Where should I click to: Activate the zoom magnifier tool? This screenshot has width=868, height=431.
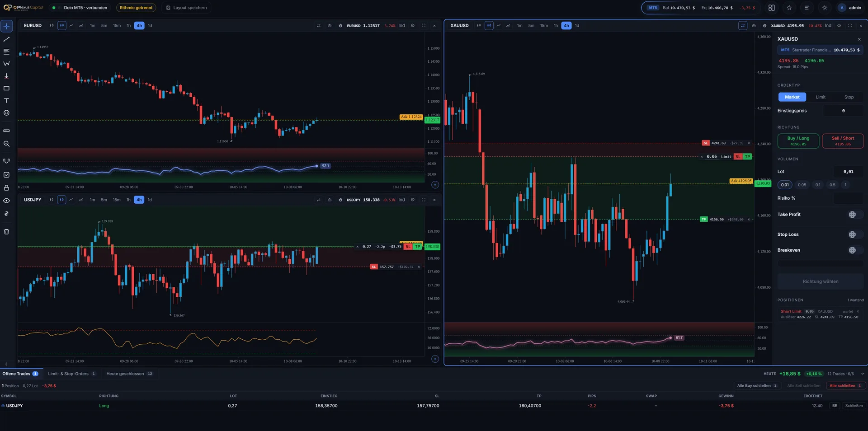click(6, 144)
